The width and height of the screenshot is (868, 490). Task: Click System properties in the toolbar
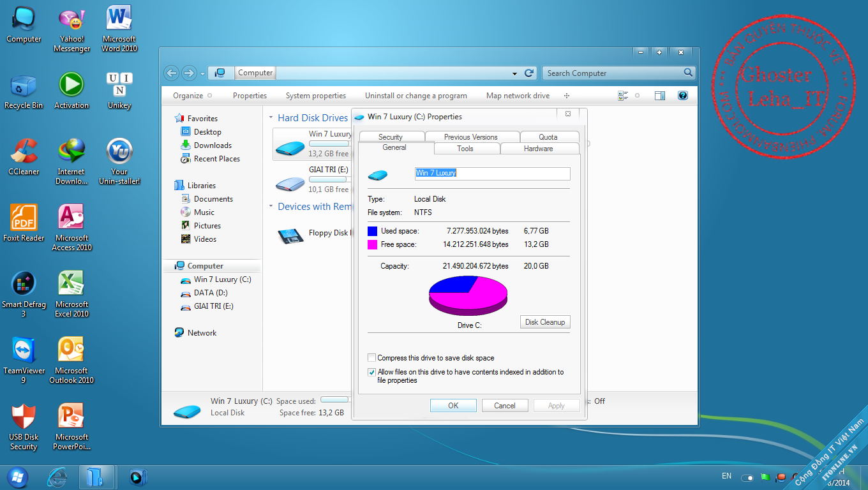click(x=316, y=96)
